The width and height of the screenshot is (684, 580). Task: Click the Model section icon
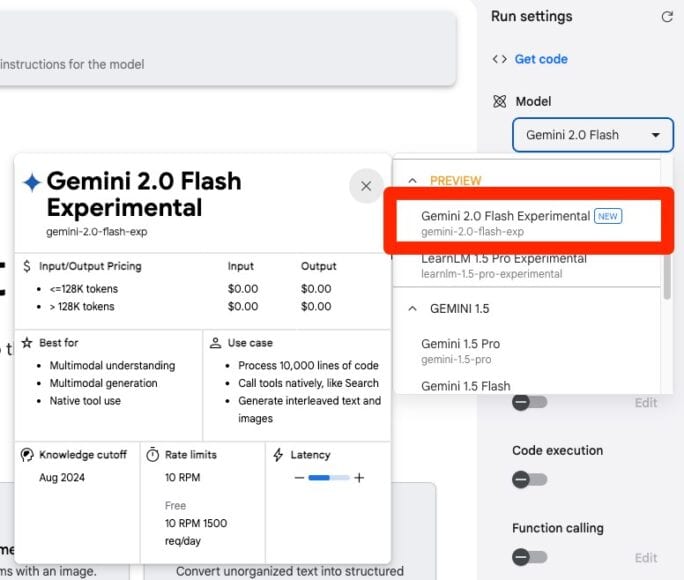pos(500,101)
